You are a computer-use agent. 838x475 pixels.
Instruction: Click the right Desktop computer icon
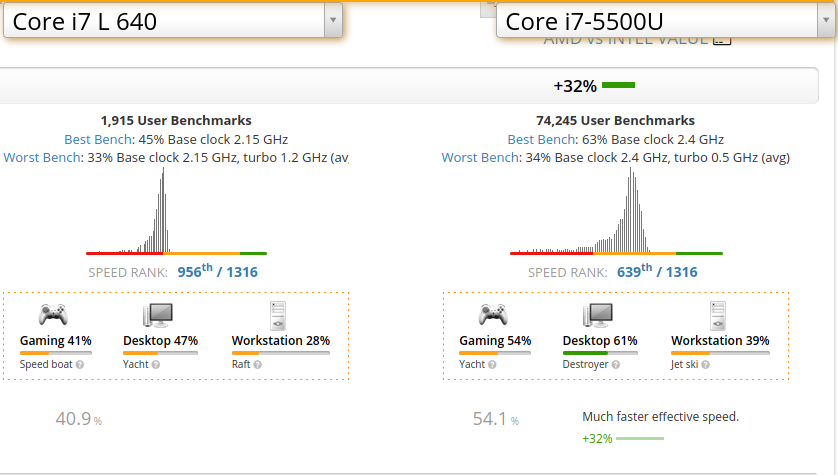(x=598, y=315)
